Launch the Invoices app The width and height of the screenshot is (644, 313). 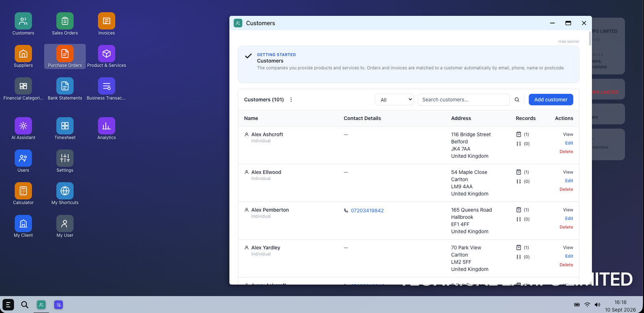click(x=106, y=24)
